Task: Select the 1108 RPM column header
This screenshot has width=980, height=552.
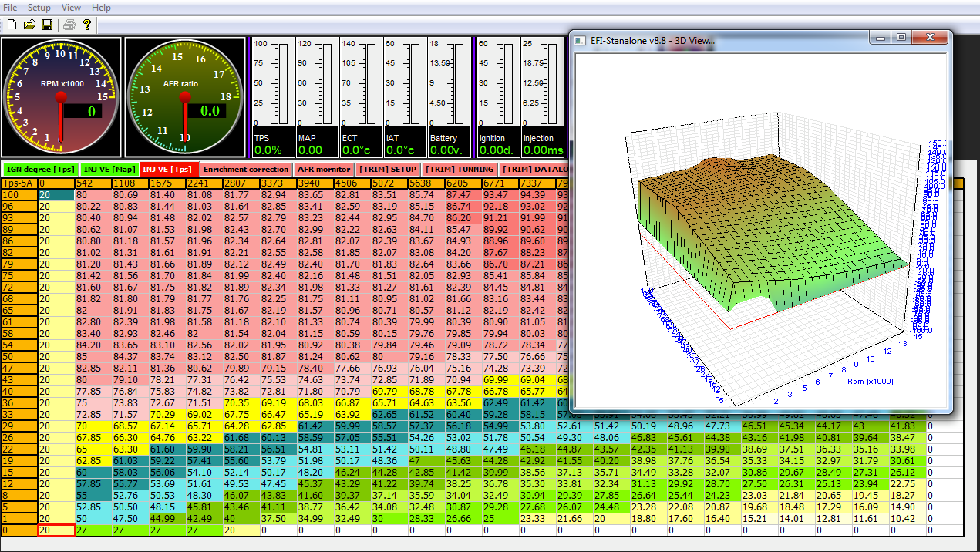Action: (x=130, y=184)
